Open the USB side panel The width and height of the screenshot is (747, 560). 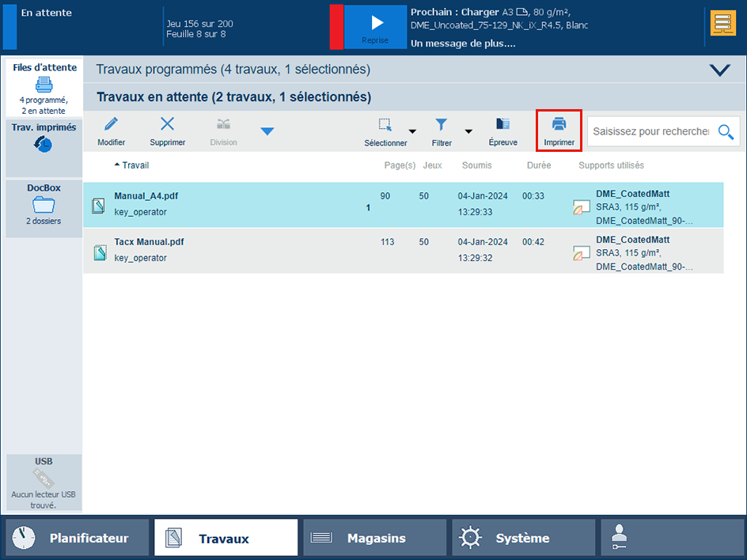(44, 482)
